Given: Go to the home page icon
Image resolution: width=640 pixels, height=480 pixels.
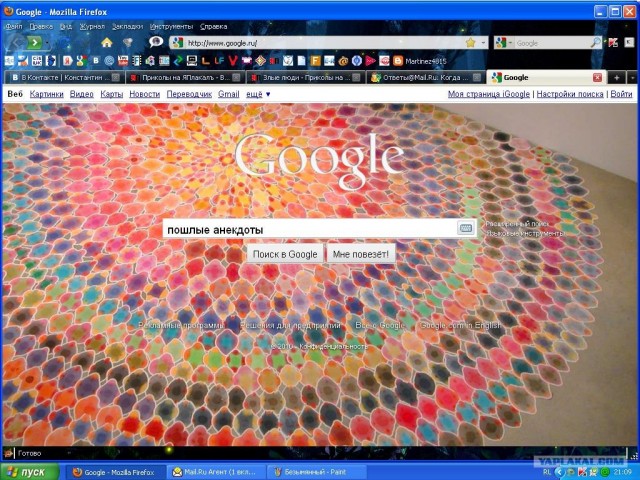Looking at the screenshot, I should pos(107,42).
